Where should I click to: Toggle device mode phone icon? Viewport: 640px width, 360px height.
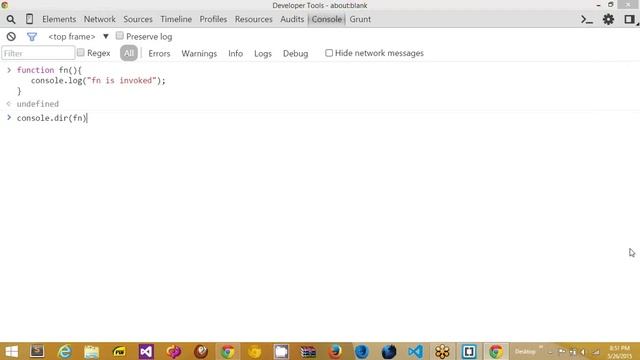29,19
